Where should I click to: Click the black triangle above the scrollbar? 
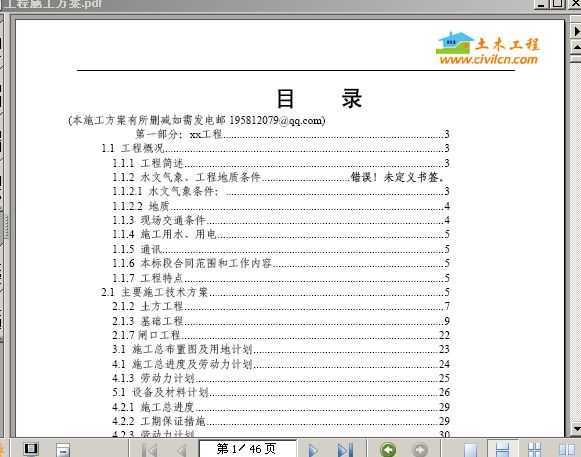577,31
